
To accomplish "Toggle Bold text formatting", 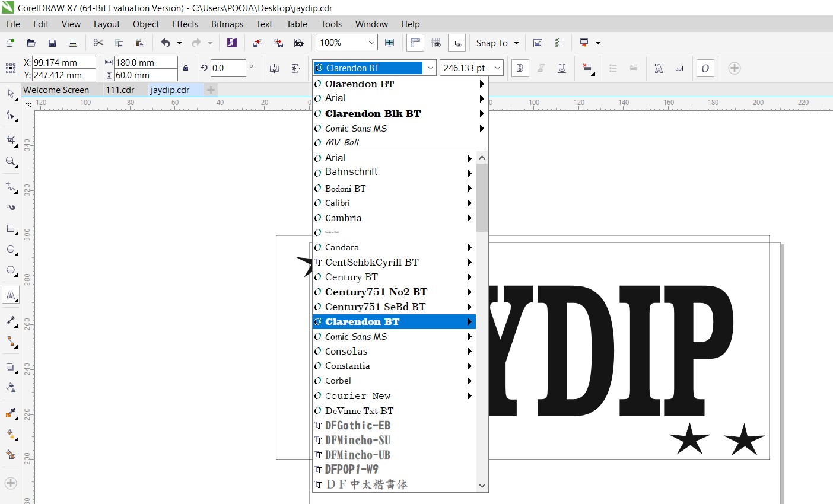I will click(x=520, y=68).
